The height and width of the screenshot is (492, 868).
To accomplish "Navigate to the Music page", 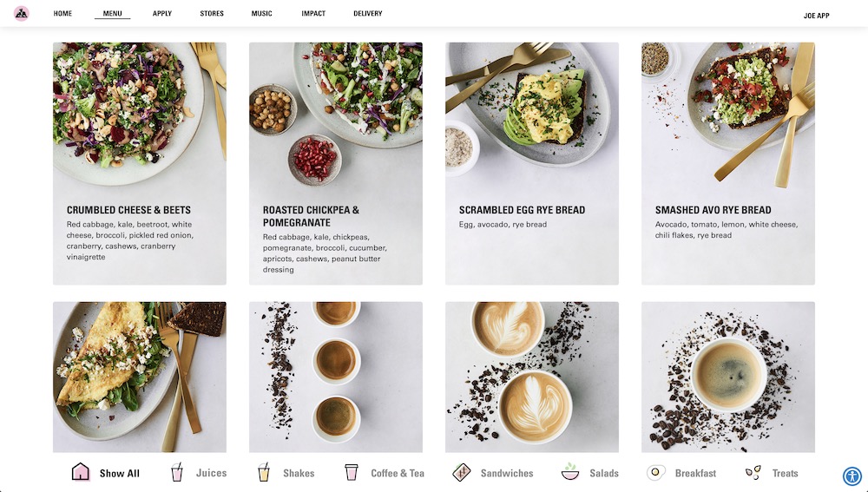I will tap(262, 13).
